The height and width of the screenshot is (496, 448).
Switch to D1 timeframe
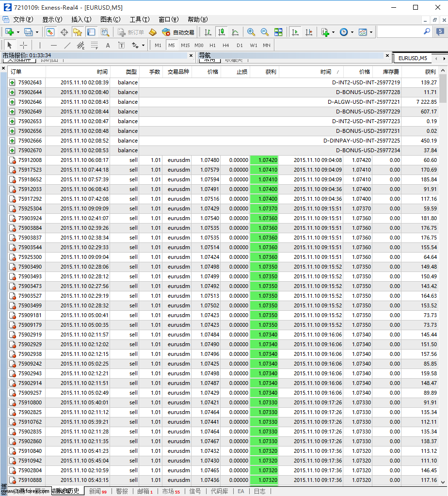click(240, 45)
